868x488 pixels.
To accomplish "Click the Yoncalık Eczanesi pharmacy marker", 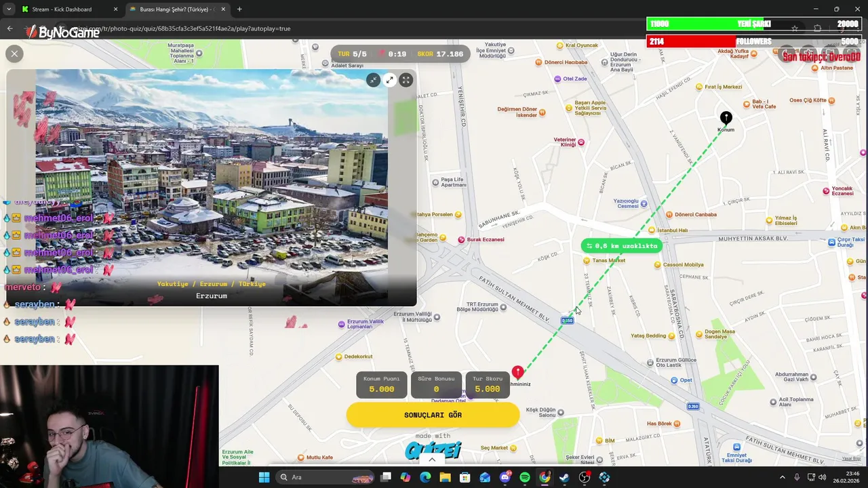I will [826, 191].
